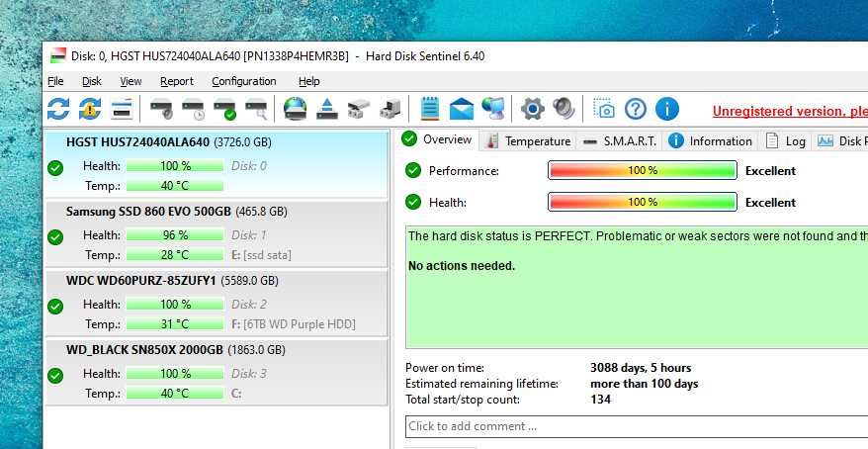Screen dimensions: 868x449
Task: Switch to the Log tab
Action: point(785,141)
